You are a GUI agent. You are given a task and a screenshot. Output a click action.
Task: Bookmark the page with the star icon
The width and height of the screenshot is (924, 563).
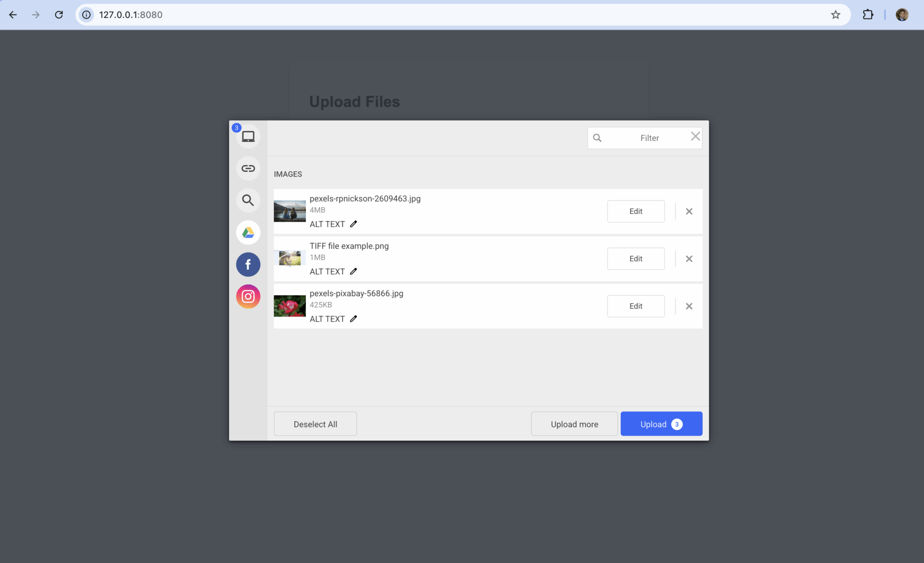[x=835, y=14]
